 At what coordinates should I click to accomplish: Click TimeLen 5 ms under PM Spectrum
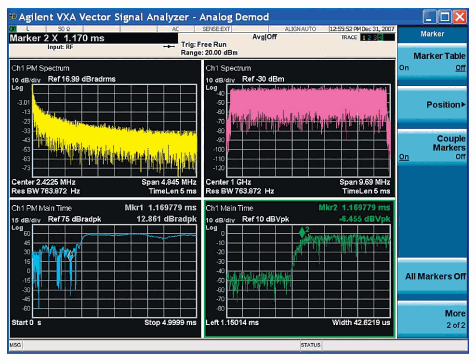coord(173,191)
